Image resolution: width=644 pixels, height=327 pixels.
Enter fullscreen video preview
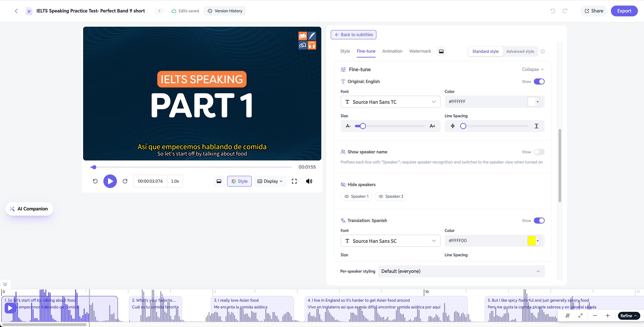point(294,181)
